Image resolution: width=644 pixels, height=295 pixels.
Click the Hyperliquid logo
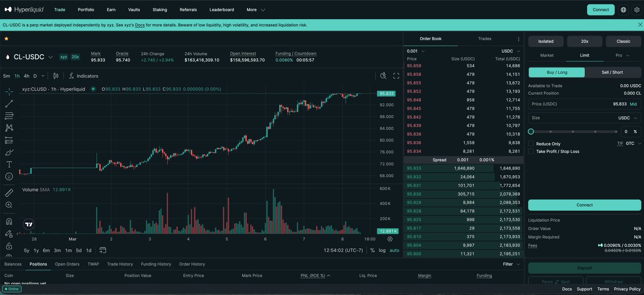(24, 10)
